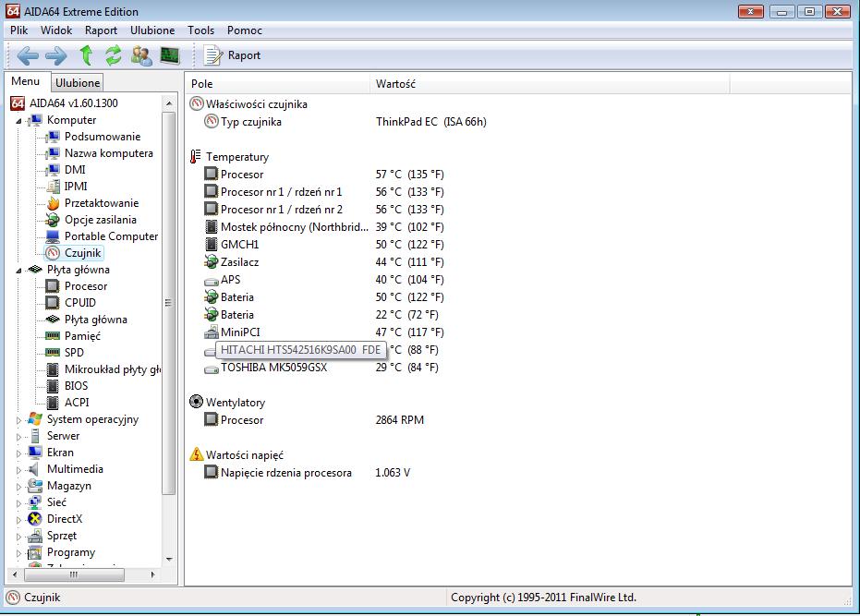This screenshot has width=860, height=616.
Task: Select the Programy tree item
Action: [x=71, y=552]
